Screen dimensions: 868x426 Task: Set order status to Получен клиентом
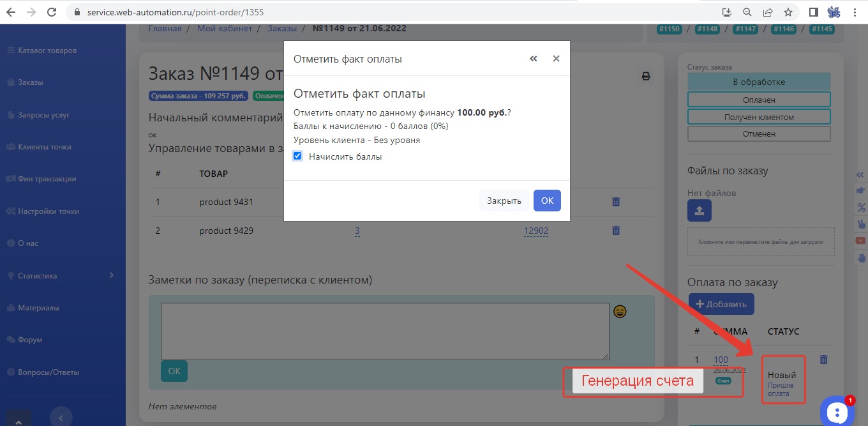(x=759, y=117)
